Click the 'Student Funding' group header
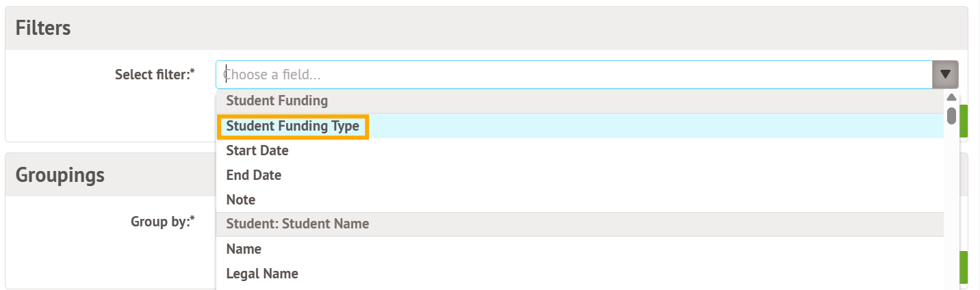The image size is (980, 290). tap(277, 101)
